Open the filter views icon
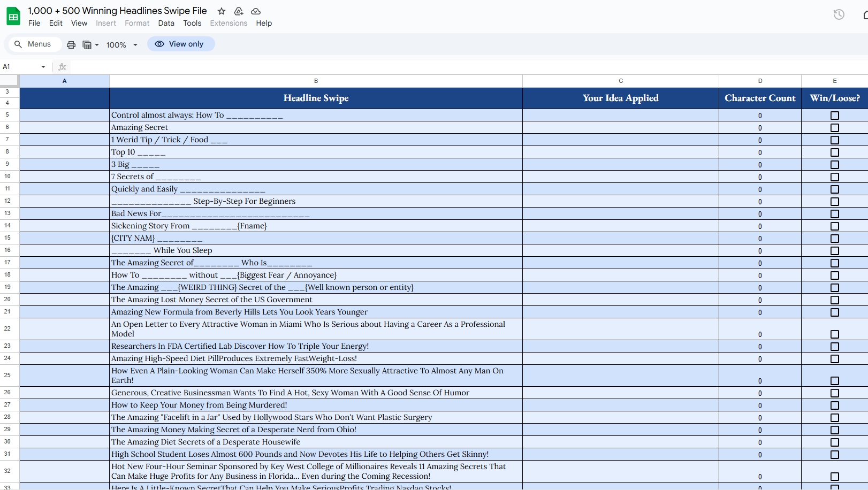 (x=87, y=45)
